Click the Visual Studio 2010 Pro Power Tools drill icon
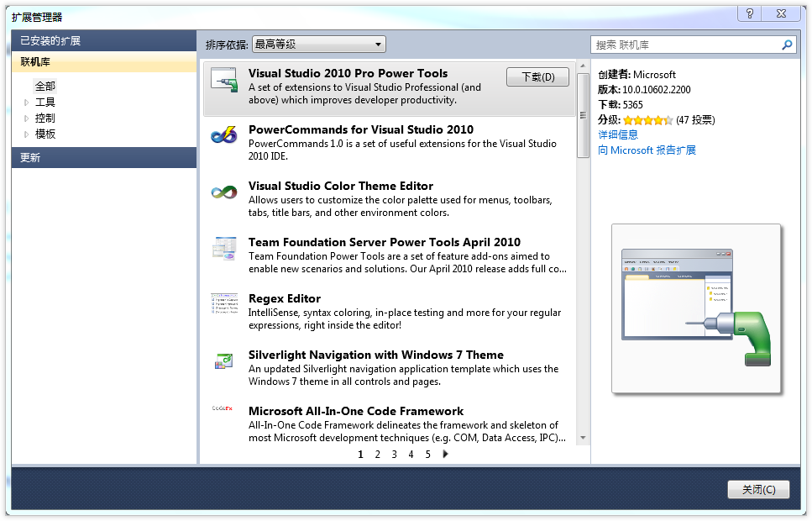 pos(224,81)
